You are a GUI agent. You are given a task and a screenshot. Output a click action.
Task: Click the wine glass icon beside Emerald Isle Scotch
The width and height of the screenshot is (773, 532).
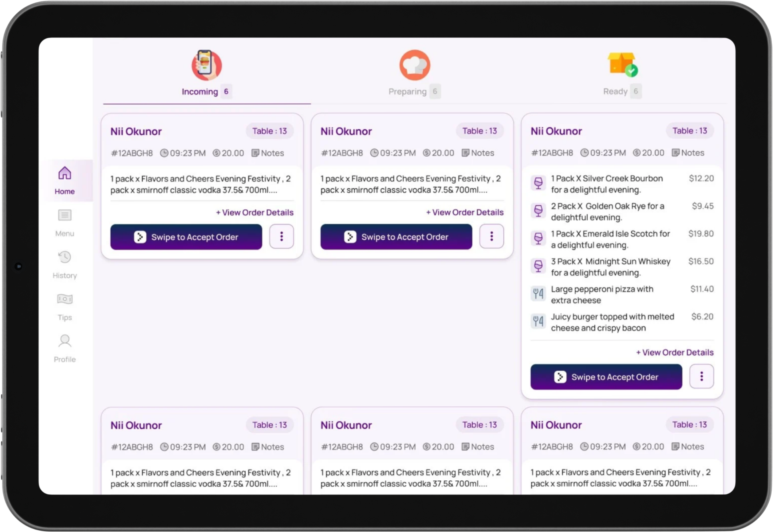tap(538, 238)
